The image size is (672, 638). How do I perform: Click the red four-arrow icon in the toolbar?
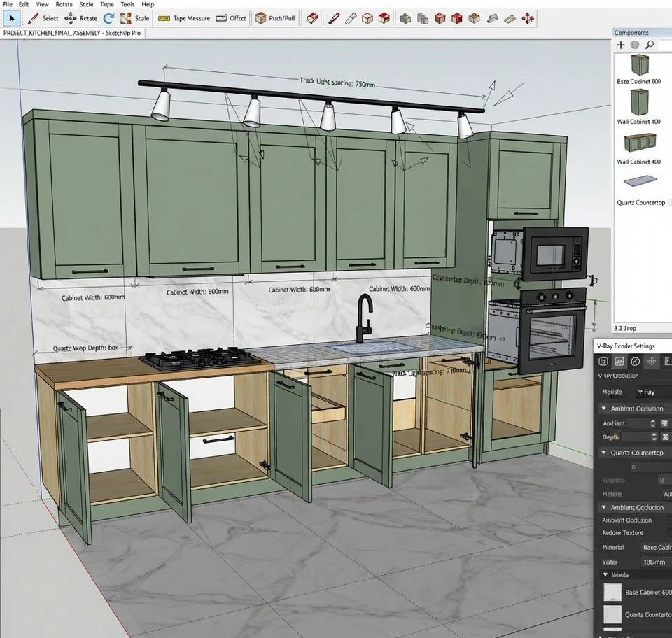pyautogui.click(x=528, y=18)
